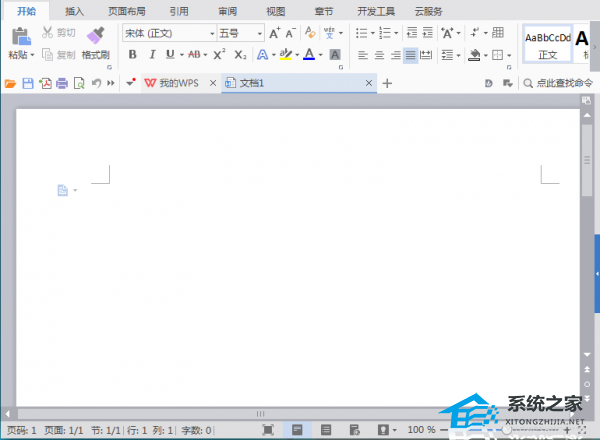Click the undo arrow
This screenshot has width=600, height=440.
click(96, 83)
